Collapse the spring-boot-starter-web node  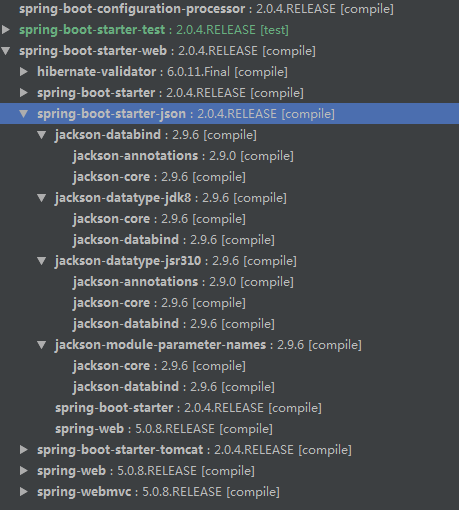pos(6,51)
